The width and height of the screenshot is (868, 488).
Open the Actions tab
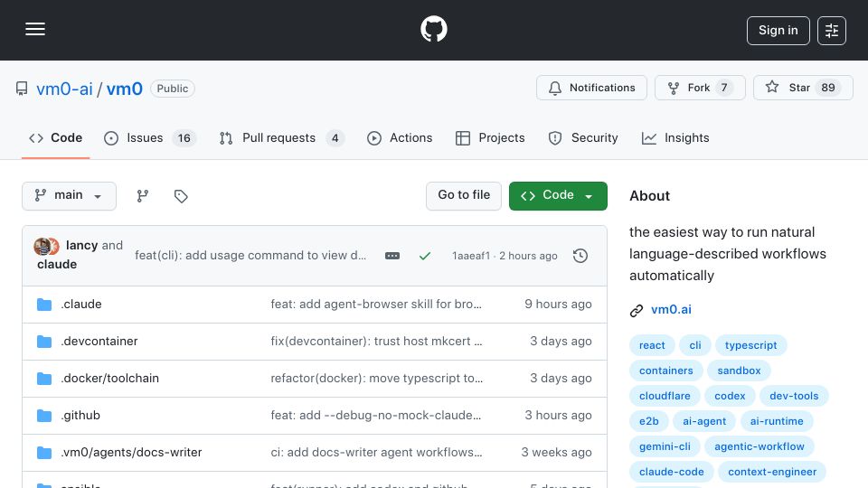coord(399,137)
